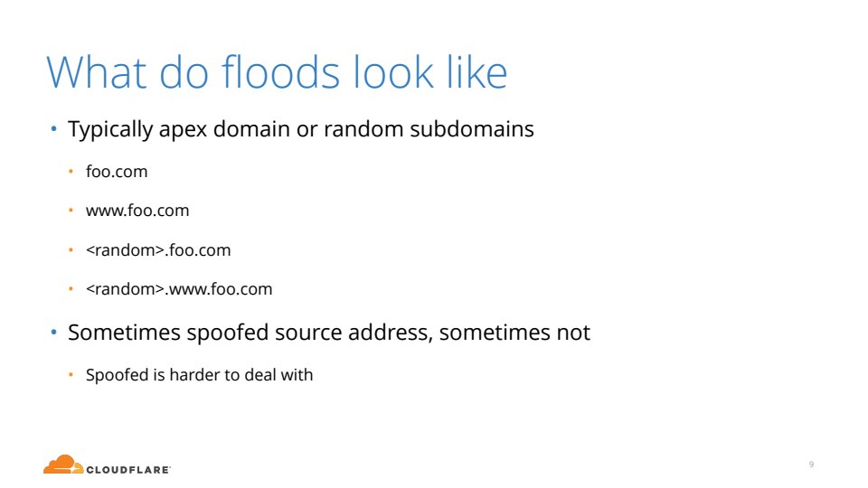Screen dimensions: 868x488
Task: Click the orange bullet beside '<random>.foo.com'
Action: 73,251
